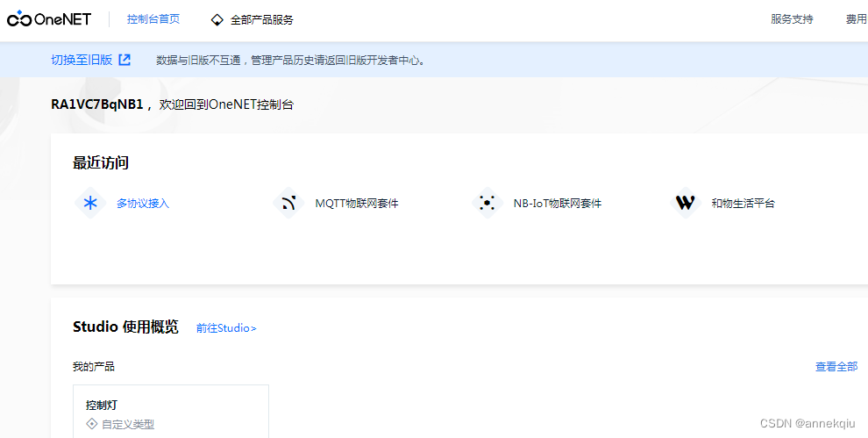This screenshot has height=438, width=868.
Task: Click diamond icon beside 全部产品服务
Action: pyautogui.click(x=217, y=20)
